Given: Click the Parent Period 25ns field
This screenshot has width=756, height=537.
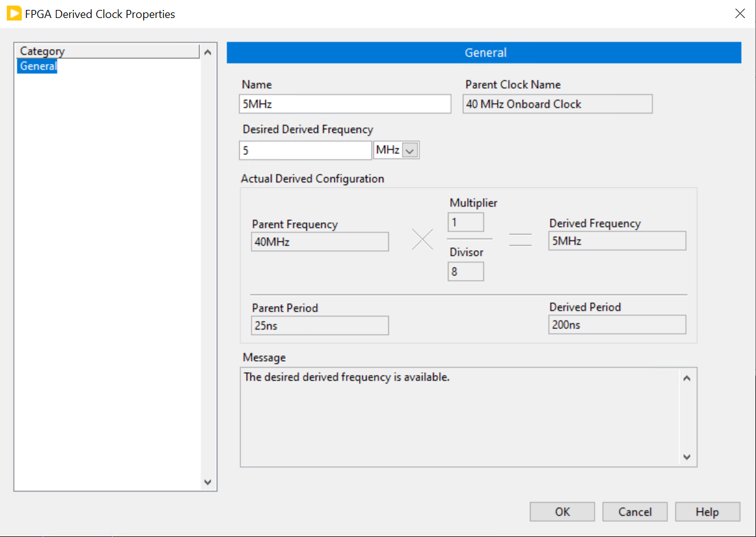Looking at the screenshot, I should click(x=320, y=325).
